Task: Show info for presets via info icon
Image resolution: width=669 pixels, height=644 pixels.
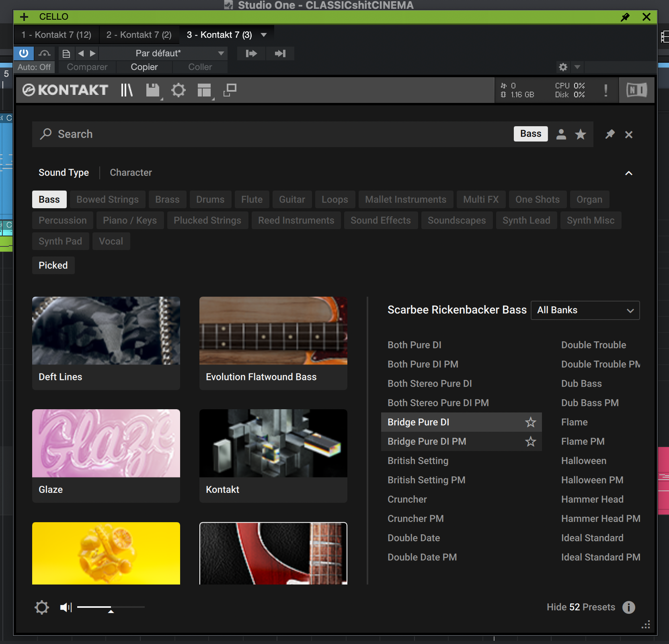Action: [x=629, y=607]
